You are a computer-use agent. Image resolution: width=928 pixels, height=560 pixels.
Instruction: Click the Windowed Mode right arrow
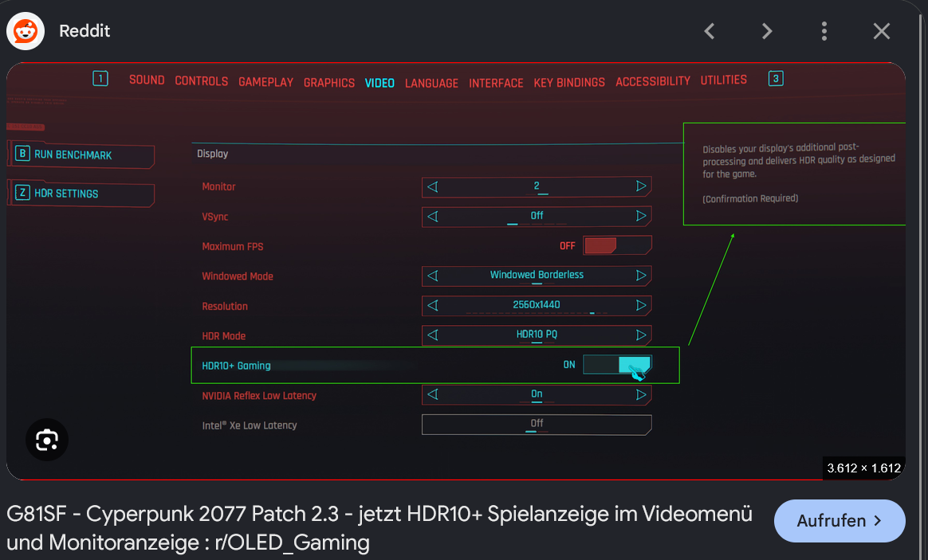(x=640, y=275)
